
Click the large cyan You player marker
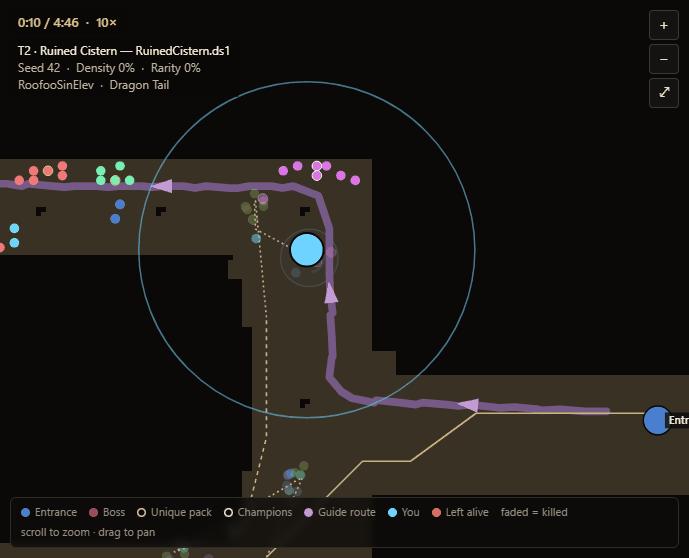[x=307, y=250]
